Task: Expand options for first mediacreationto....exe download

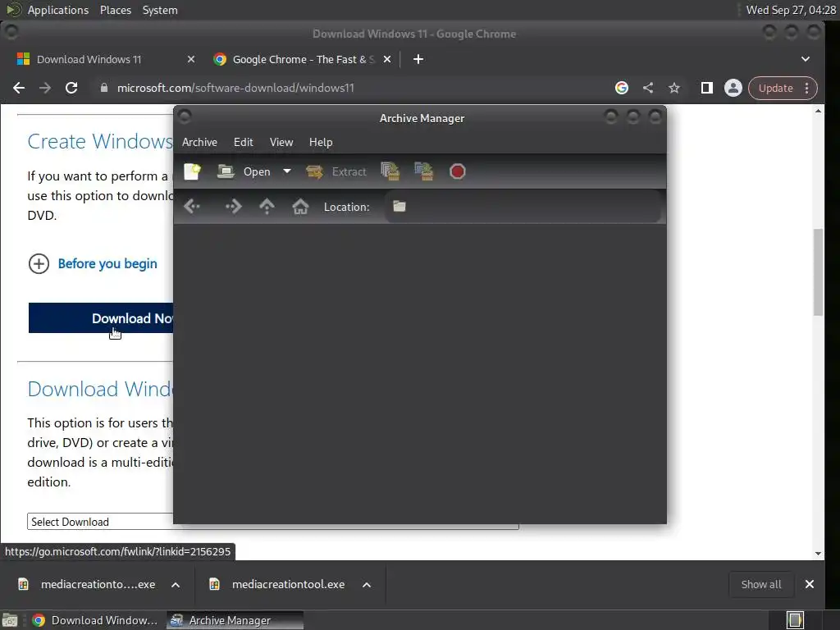Action: point(176,584)
